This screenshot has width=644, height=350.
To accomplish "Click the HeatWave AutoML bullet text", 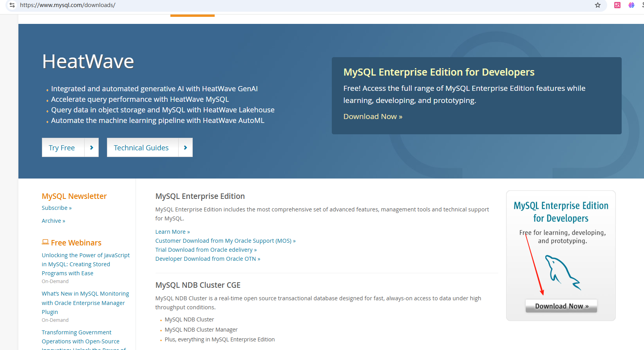I will tap(157, 121).
